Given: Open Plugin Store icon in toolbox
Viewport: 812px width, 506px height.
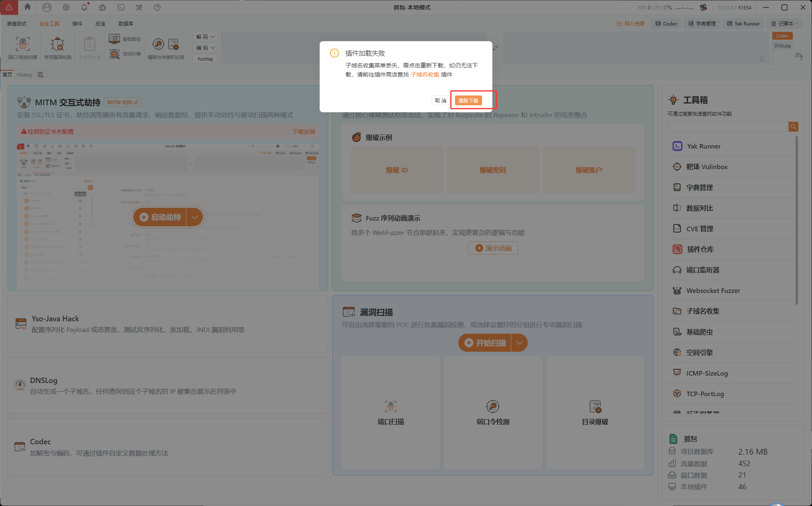Looking at the screenshot, I should coord(677,249).
